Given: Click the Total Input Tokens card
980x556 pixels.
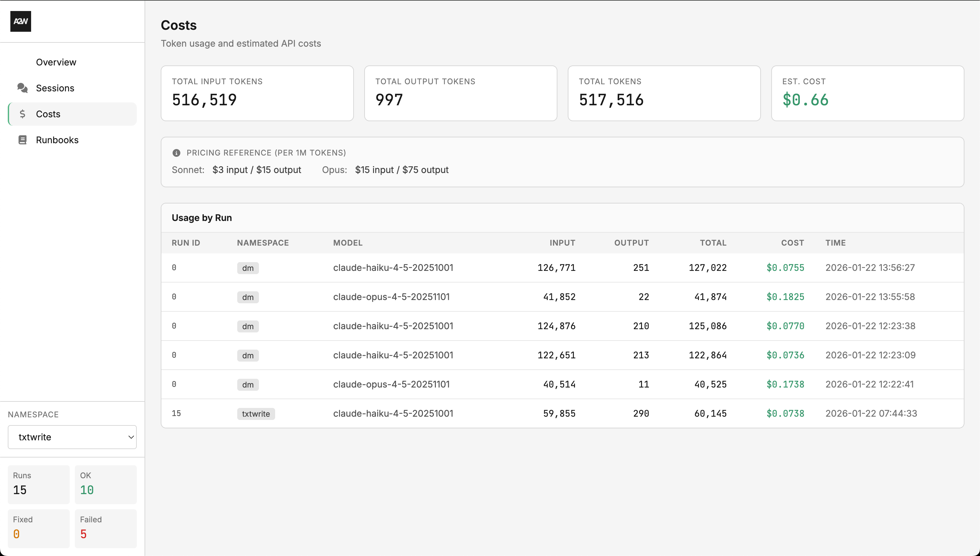Looking at the screenshot, I should tap(257, 93).
